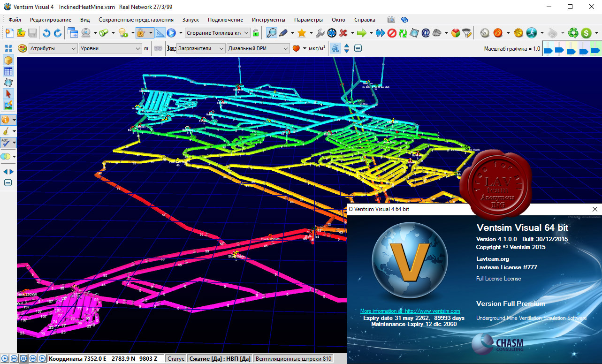
Task: Close the About Ventsim Visual dialog
Action: point(594,209)
